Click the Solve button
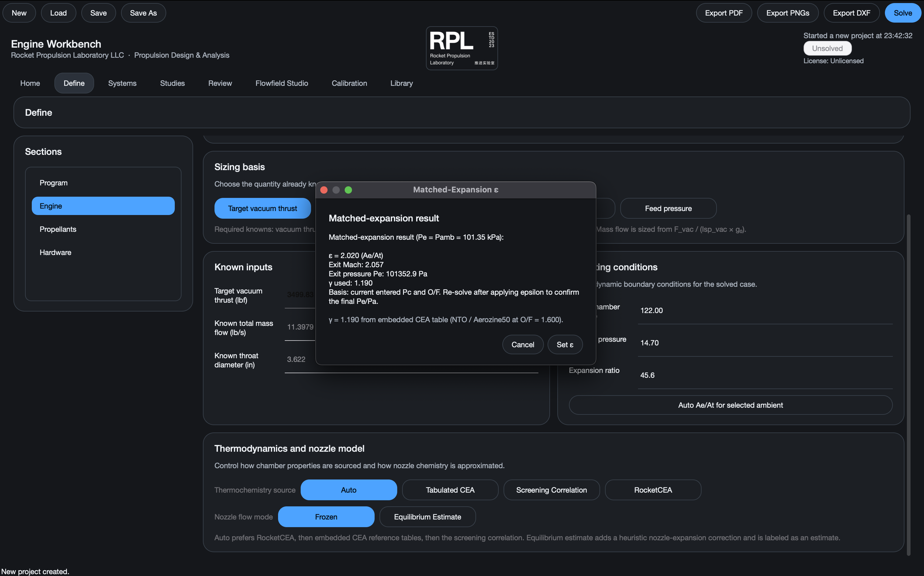Image resolution: width=924 pixels, height=576 pixels. [903, 13]
